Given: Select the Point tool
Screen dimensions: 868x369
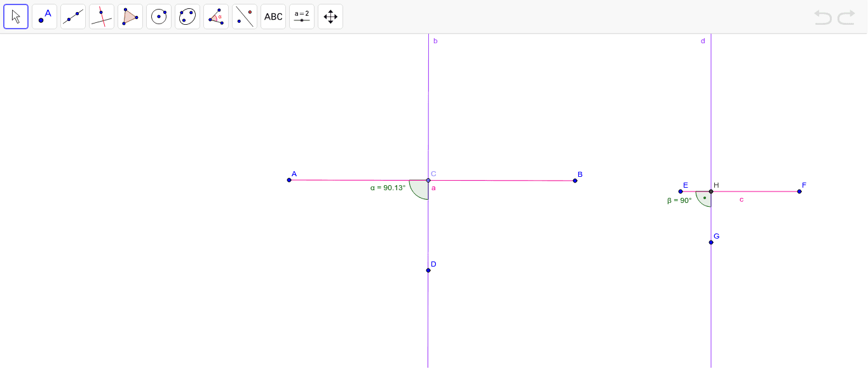Looking at the screenshot, I should click(x=44, y=16).
